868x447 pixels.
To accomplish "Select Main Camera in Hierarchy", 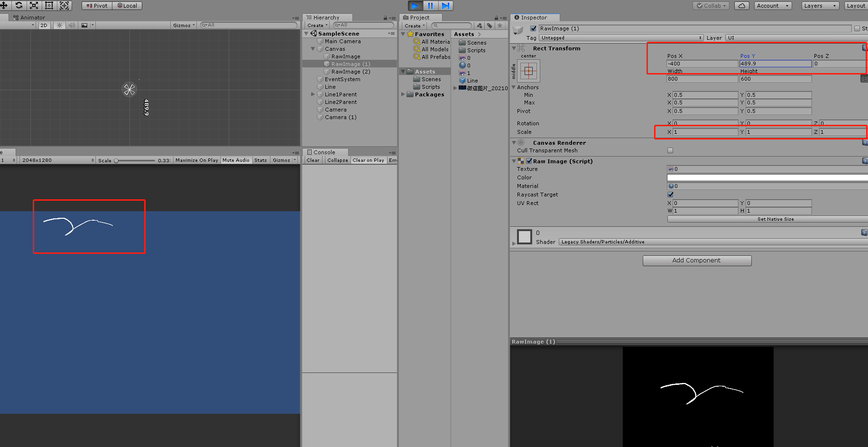I will click(342, 41).
